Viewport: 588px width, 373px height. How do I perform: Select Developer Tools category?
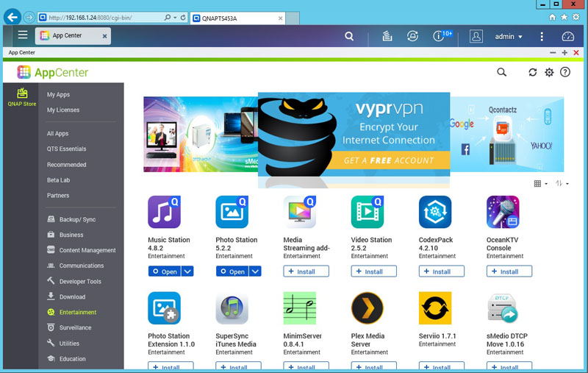pos(74,282)
